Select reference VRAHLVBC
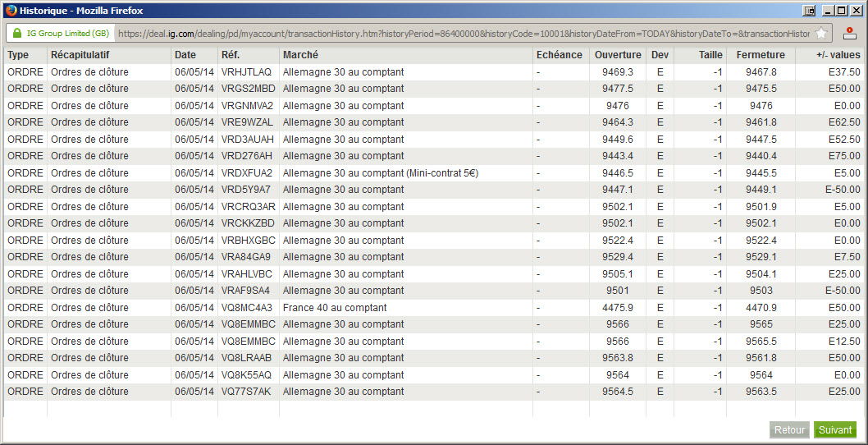 point(246,273)
